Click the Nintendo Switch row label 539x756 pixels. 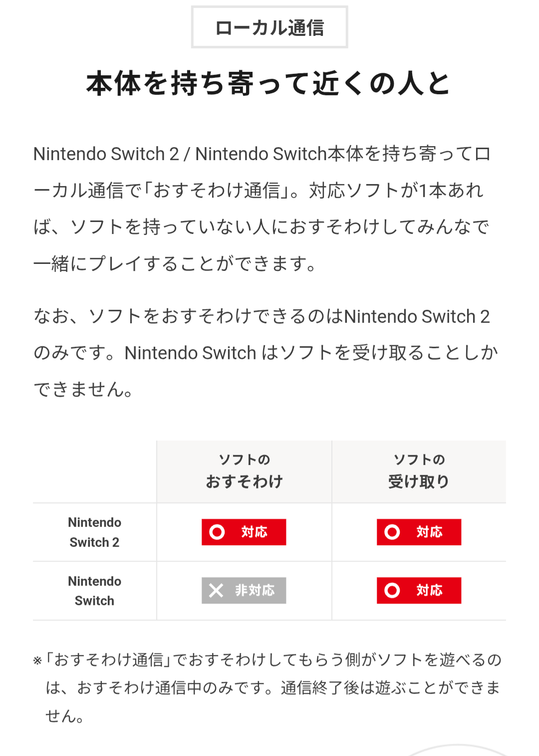(95, 591)
